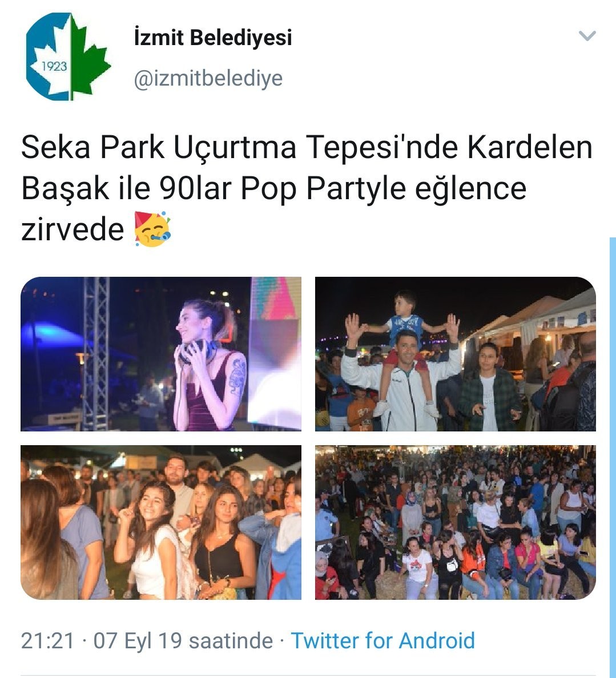Viewport: 616px width, 678px height.
Task: View the large seated crowd photo
Action: 455,522
